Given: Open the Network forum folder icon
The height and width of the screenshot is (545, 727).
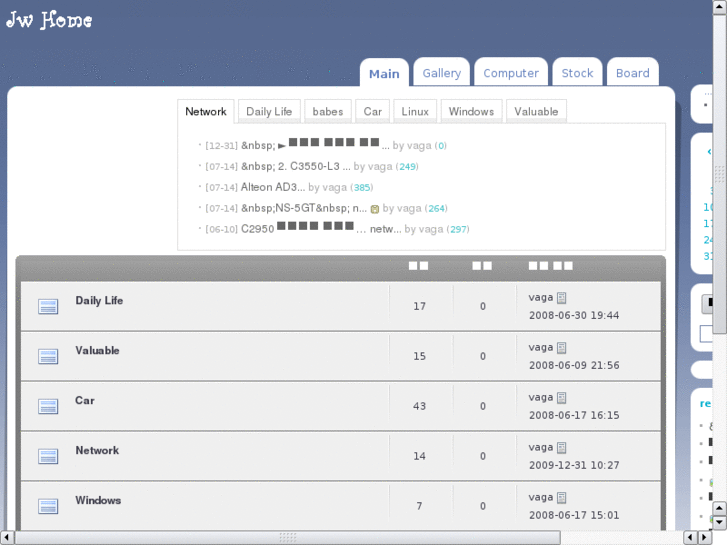Looking at the screenshot, I should pos(48,456).
